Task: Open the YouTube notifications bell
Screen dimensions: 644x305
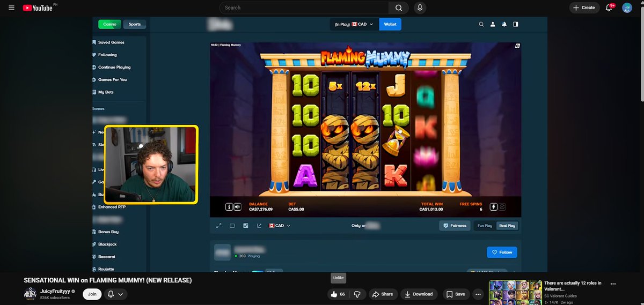Action: click(x=609, y=8)
